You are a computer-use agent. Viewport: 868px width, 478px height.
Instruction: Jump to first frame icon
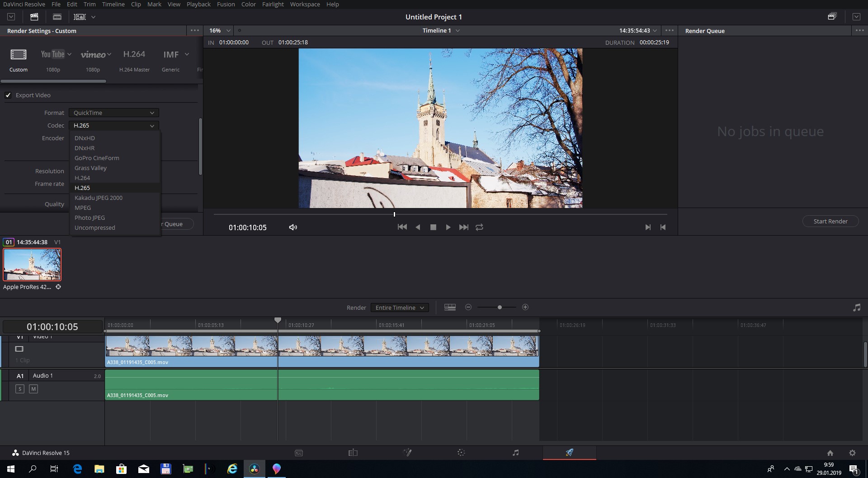[x=402, y=227]
